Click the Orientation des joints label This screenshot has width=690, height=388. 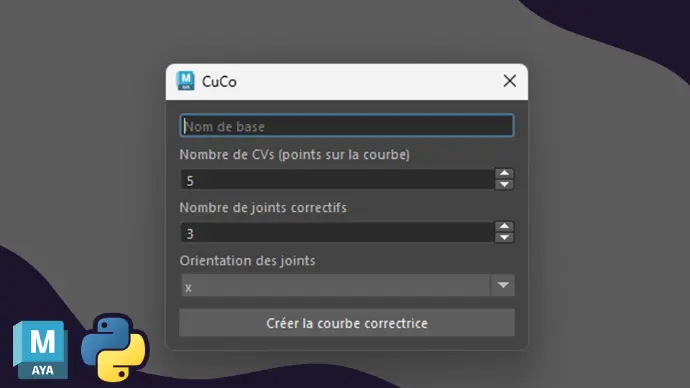click(x=247, y=260)
